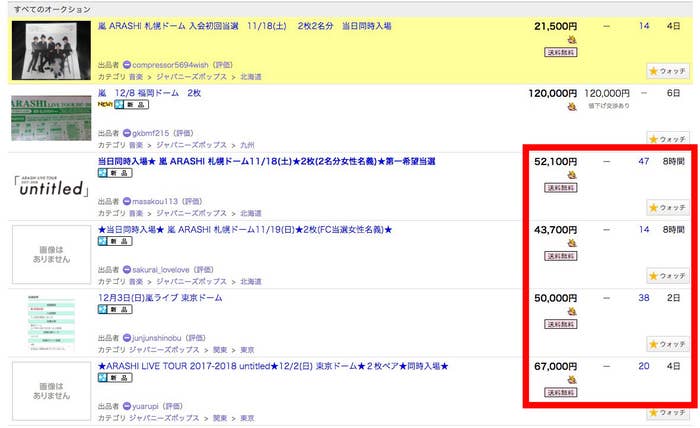Image resolution: width=700 pixels, height=428 pixels.
Task: Click the 47 bid count link
Action: click(x=643, y=161)
